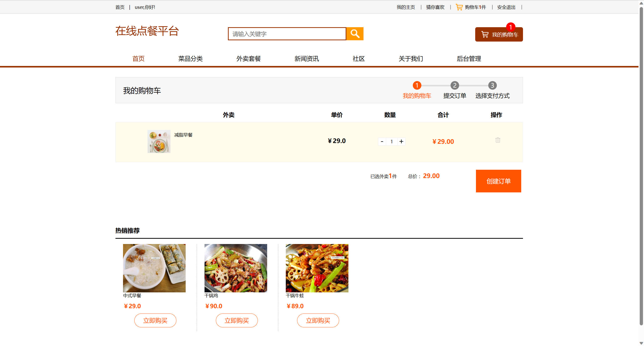Image resolution: width=644 pixels, height=346 pixels.
Task: Switch to the 菜品分类 tab
Action: pos(190,59)
